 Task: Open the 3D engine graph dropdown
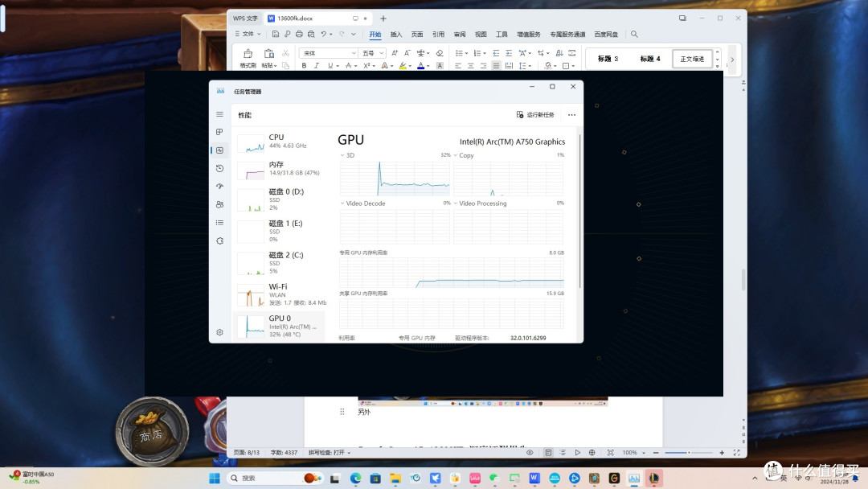pos(342,155)
